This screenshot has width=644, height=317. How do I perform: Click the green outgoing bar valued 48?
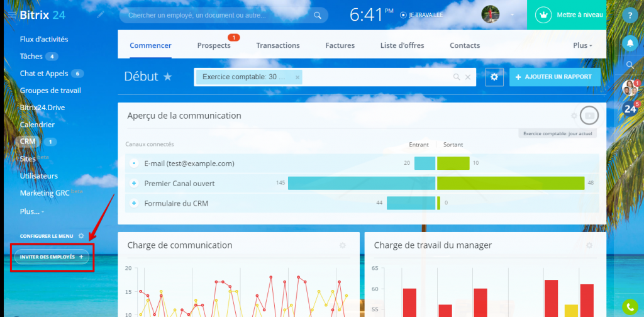coord(511,184)
